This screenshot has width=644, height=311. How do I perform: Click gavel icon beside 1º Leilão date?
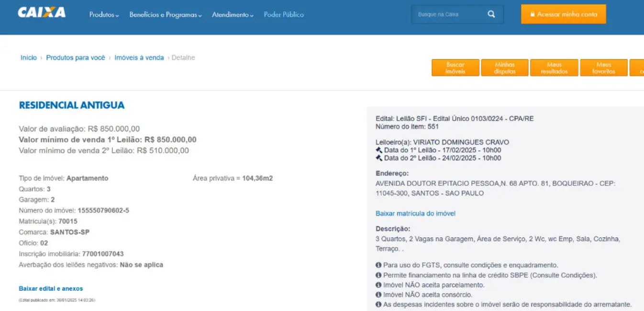pos(379,150)
